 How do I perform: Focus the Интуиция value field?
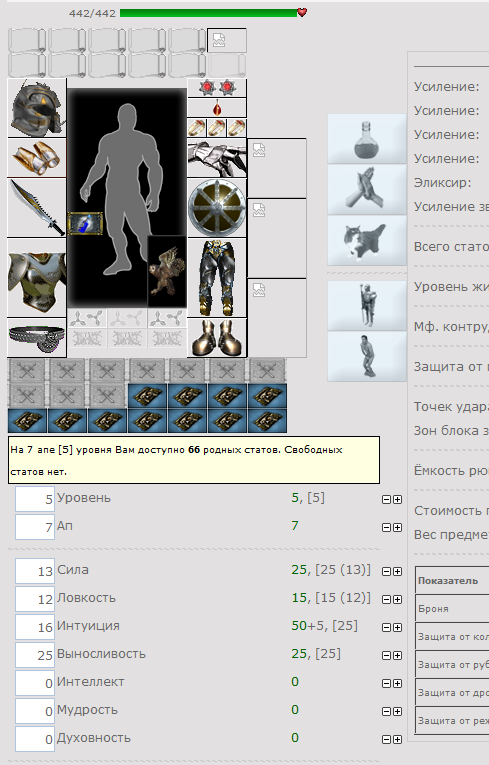click(35, 627)
